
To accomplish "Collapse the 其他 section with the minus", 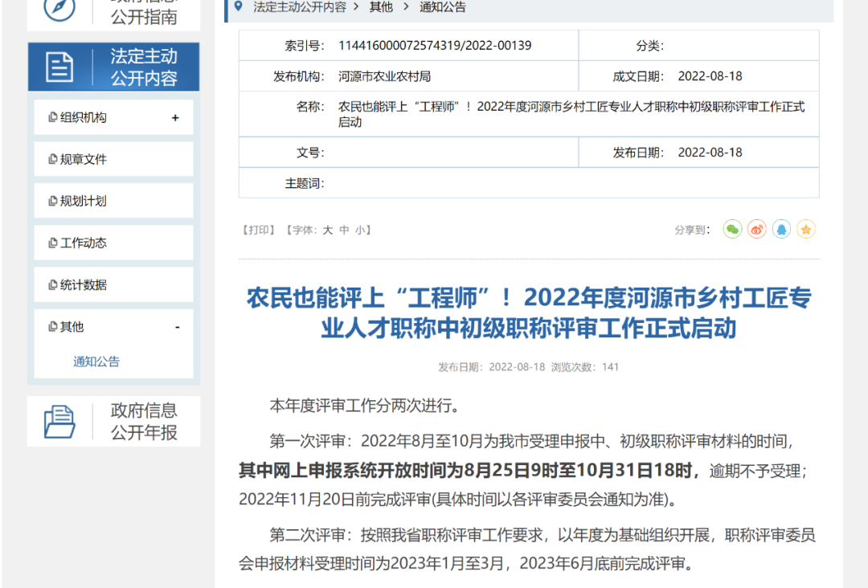I will click(175, 327).
